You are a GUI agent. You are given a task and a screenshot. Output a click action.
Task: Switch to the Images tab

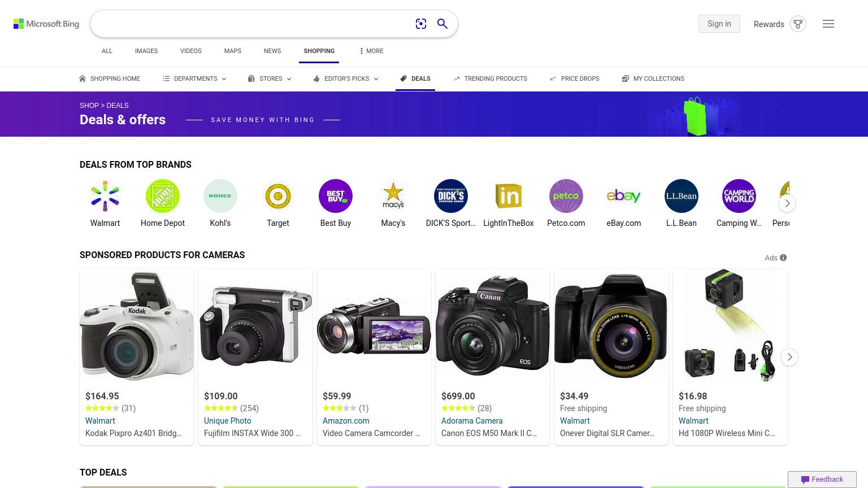coord(146,51)
